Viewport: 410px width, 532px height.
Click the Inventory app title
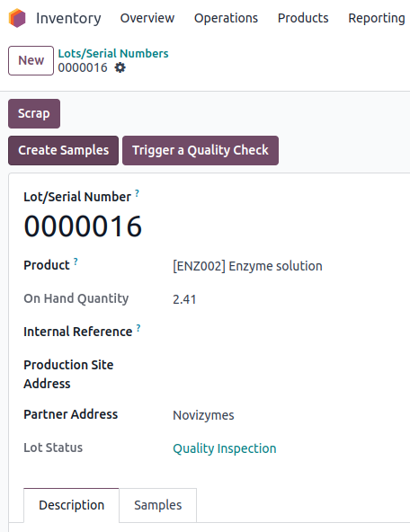(68, 18)
